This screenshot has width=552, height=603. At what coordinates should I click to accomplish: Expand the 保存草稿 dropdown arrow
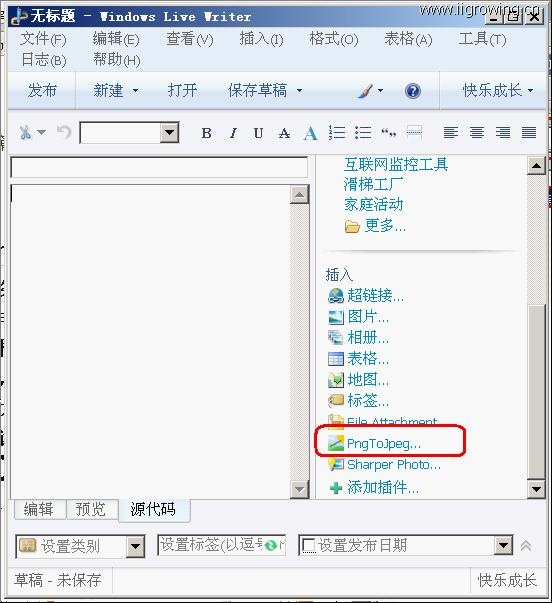click(299, 91)
